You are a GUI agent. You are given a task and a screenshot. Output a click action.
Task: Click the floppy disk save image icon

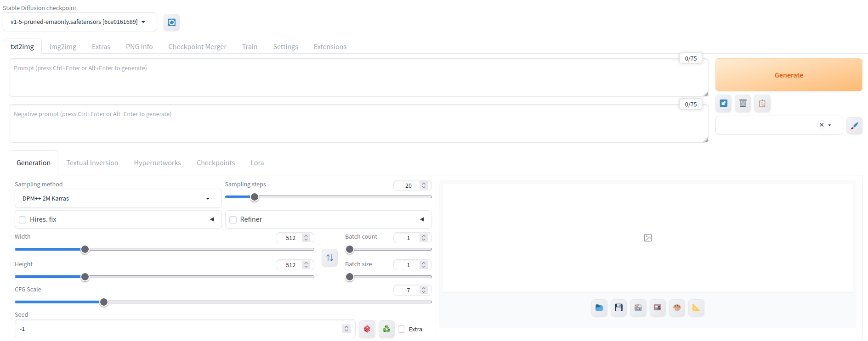click(x=618, y=307)
